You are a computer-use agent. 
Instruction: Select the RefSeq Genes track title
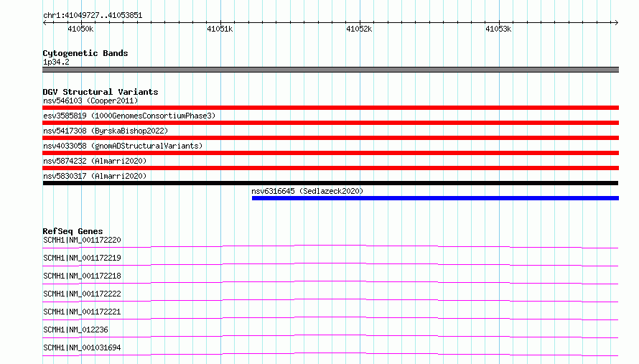coord(73,231)
